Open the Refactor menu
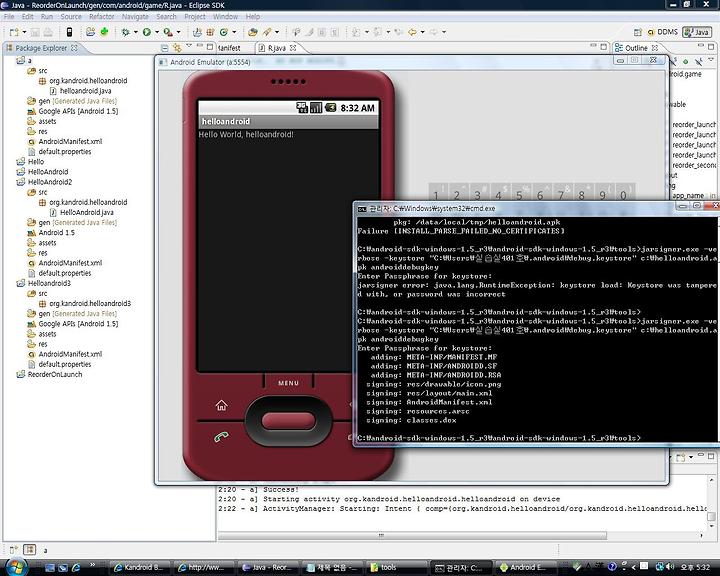 tap(101, 17)
